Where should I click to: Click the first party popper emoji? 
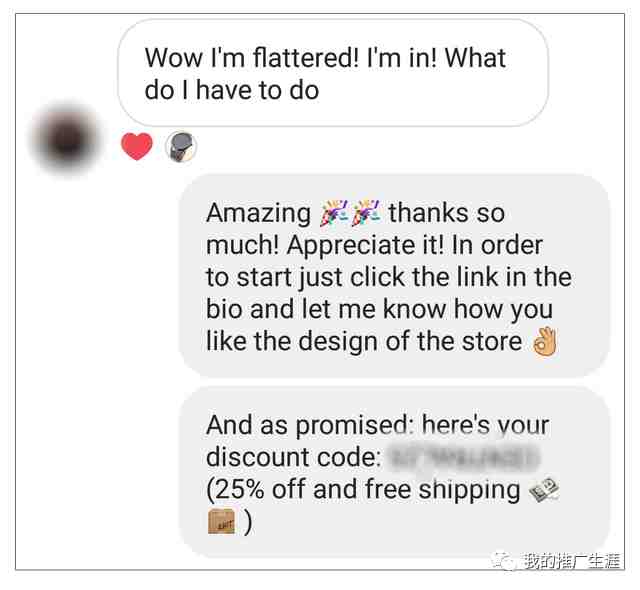tap(334, 213)
